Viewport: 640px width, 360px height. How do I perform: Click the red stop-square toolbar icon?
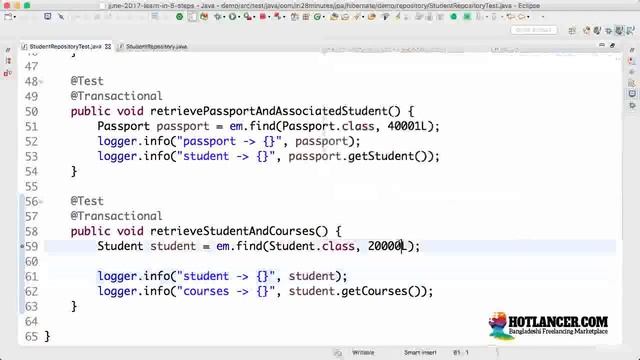(x=263, y=17)
